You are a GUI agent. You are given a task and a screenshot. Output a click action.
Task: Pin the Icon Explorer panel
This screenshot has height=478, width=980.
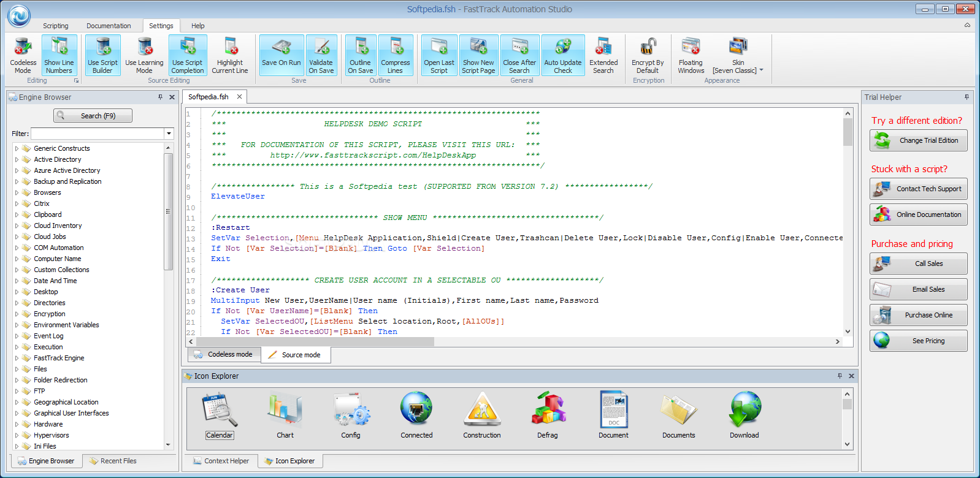click(840, 376)
